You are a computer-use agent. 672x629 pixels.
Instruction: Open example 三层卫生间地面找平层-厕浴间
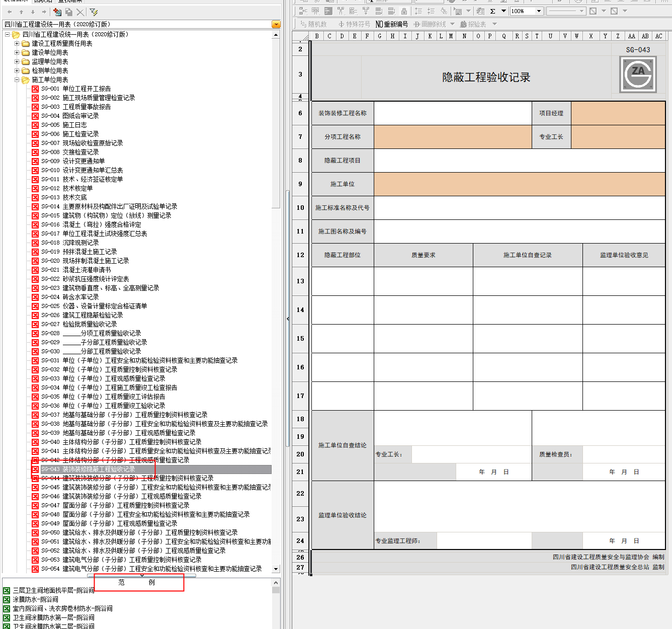coord(53,590)
